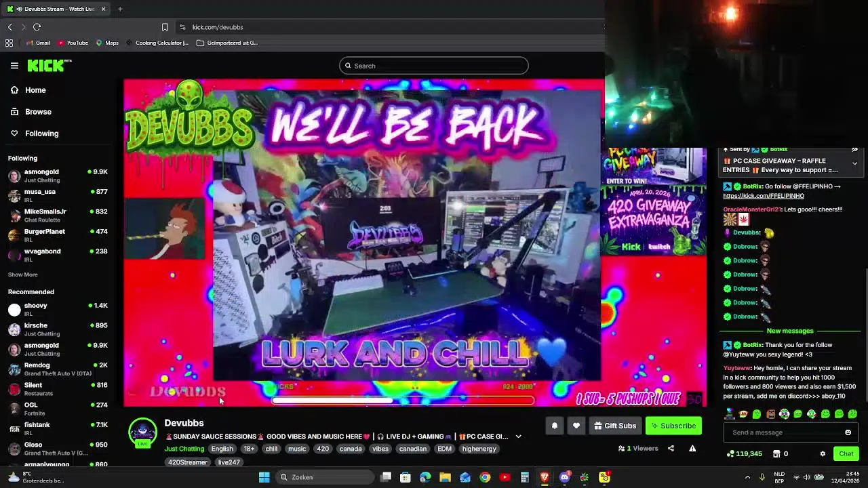
Task: Open the Windows Start menu
Action: (264, 477)
